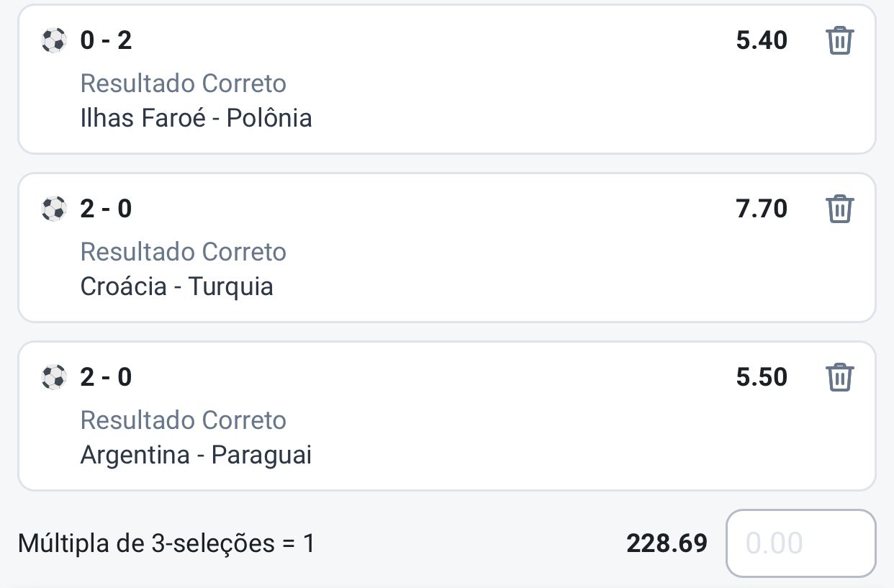Click Resultado Correto above Croácia - Turquia
This screenshot has width=894, height=588.
click(183, 252)
